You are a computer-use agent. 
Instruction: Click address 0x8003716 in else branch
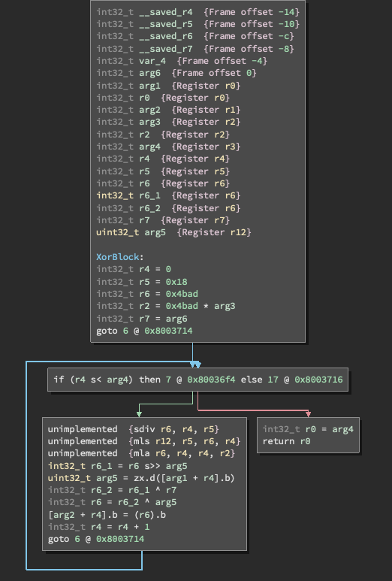[318, 380]
